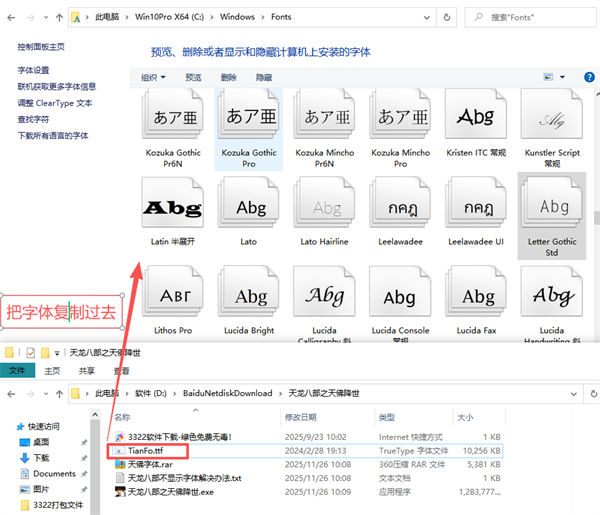Go back in the Fonts window
The image size is (600, 515).
11,18
